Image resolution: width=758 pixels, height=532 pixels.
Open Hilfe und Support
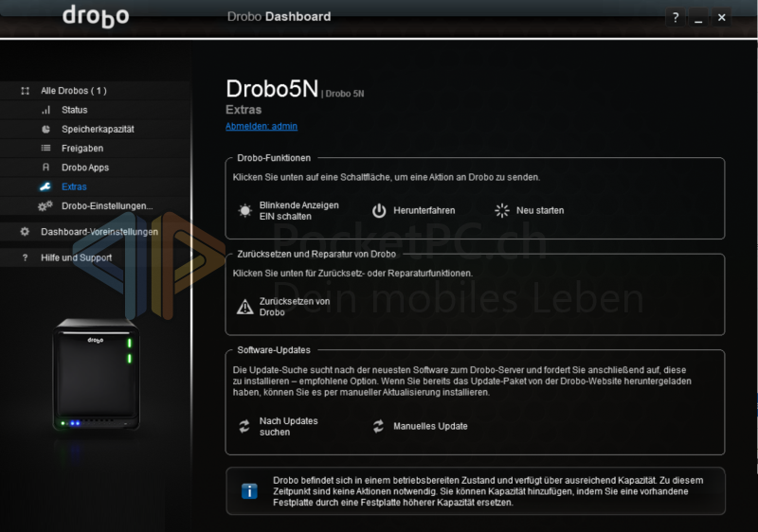(96, 257)
